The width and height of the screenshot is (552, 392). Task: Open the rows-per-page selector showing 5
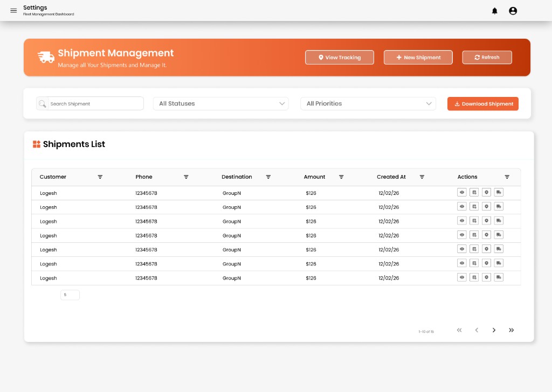tap(70, 295)
